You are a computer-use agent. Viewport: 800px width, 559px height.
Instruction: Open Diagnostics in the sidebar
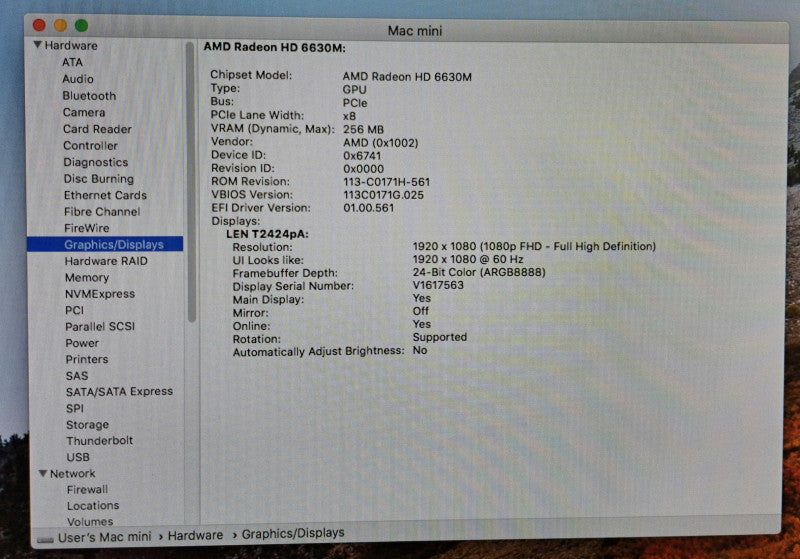pyautogui.click(x=95, y=162)
